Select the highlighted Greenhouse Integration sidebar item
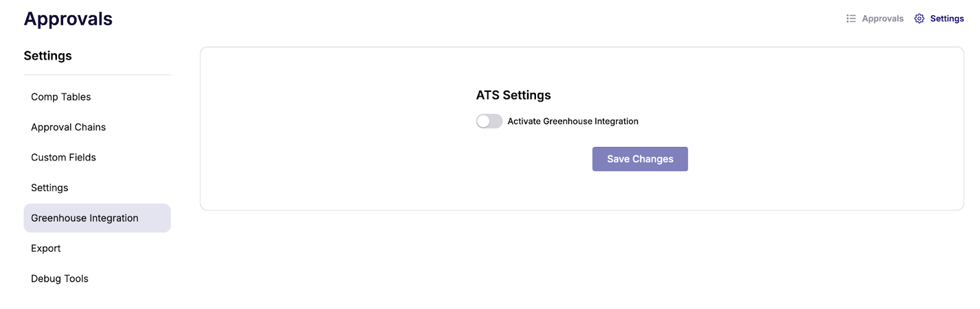The image size is (980, 309). [97, 218]
